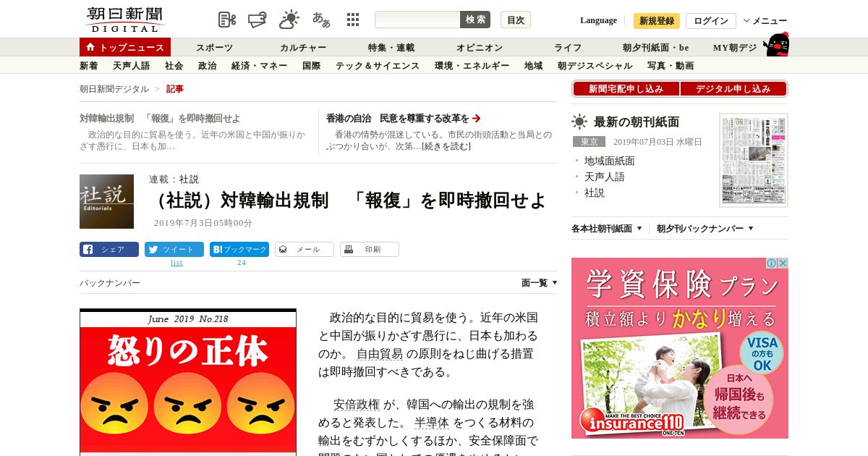Viewport: 868px width, 456px height.
Task: Select 天声人語 in the sub navigation
Action: click(x=132, y=66)
